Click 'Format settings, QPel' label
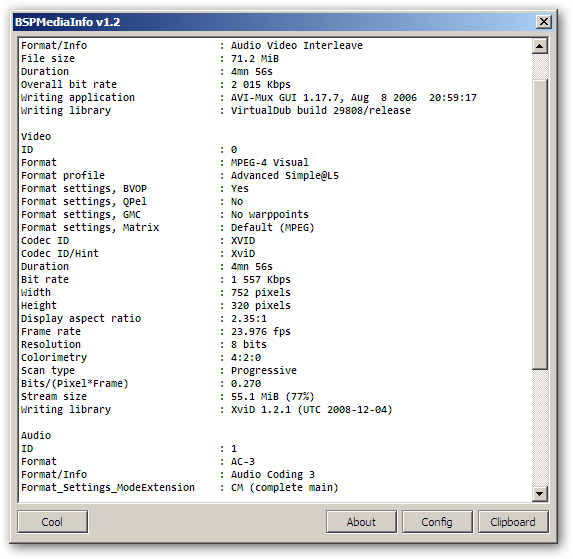 (x=84, y=202)
